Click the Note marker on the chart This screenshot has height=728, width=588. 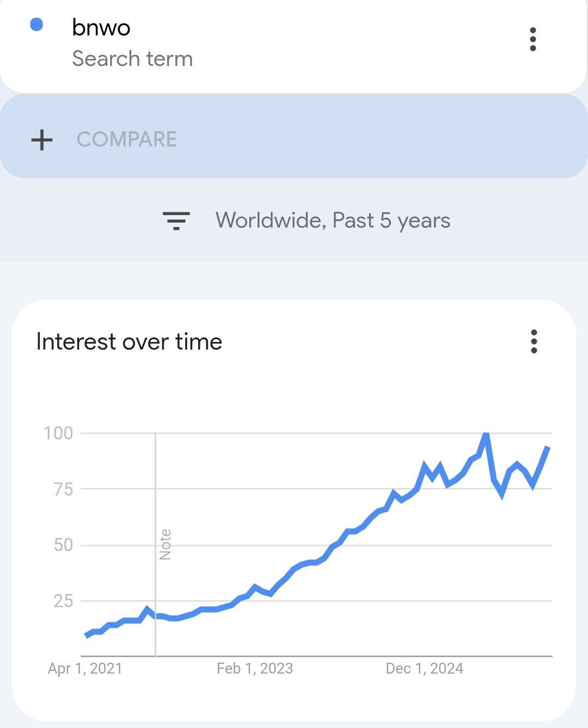(165, 544)
